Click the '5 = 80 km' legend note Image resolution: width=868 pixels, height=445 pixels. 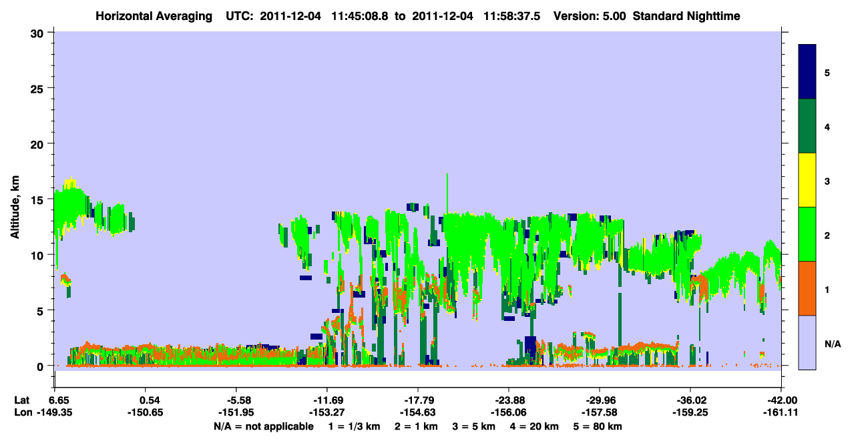click(x=598, y=426)
